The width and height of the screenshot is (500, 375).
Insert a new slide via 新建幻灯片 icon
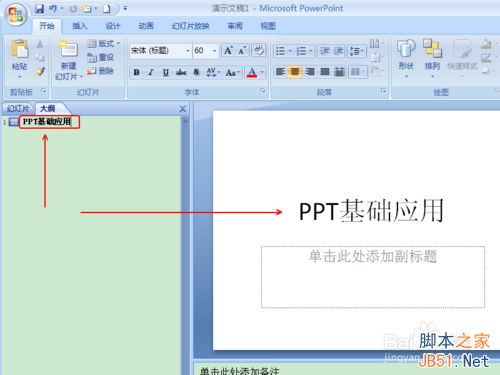pyautogui.click(x=68, y=49)
